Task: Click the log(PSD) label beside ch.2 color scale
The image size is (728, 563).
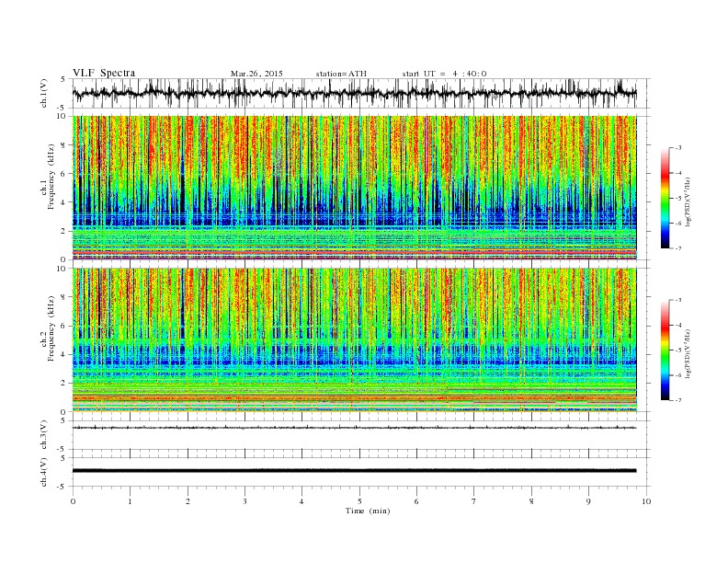Action: pos(688,353)
